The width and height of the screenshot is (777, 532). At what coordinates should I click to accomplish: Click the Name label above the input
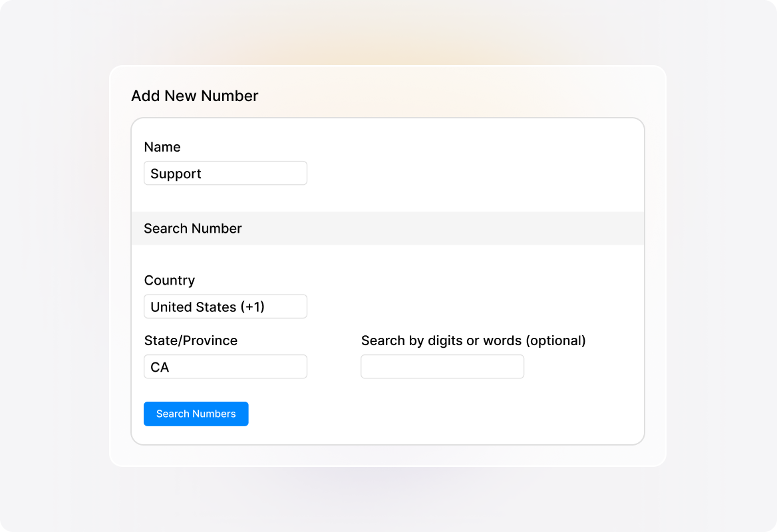162,147
